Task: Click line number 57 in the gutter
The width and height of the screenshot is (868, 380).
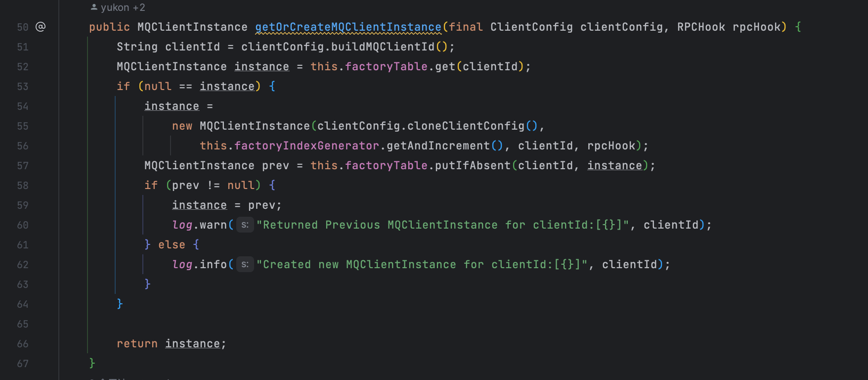Action: point(23,166)
